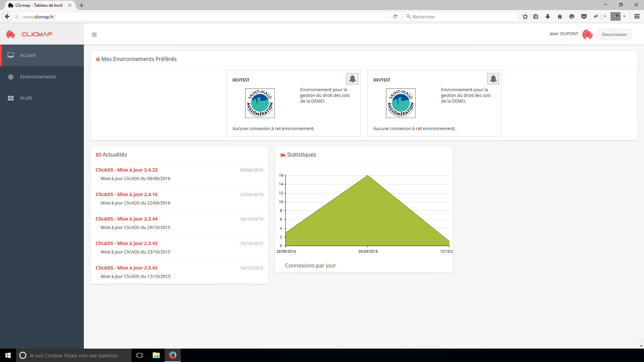
Task: Click the red avatar icon next to Jean DUPONT
Action: [587, 34]
